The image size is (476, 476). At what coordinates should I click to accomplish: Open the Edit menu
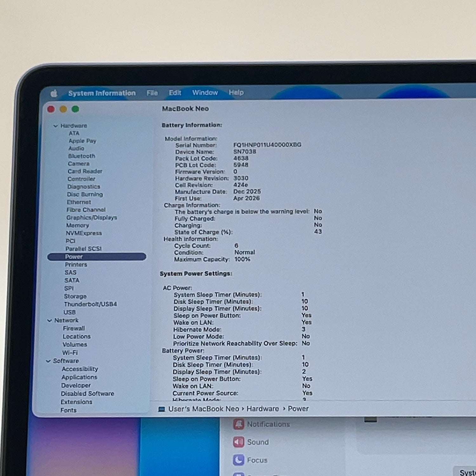pyautogui.click(x=175, y=93)
